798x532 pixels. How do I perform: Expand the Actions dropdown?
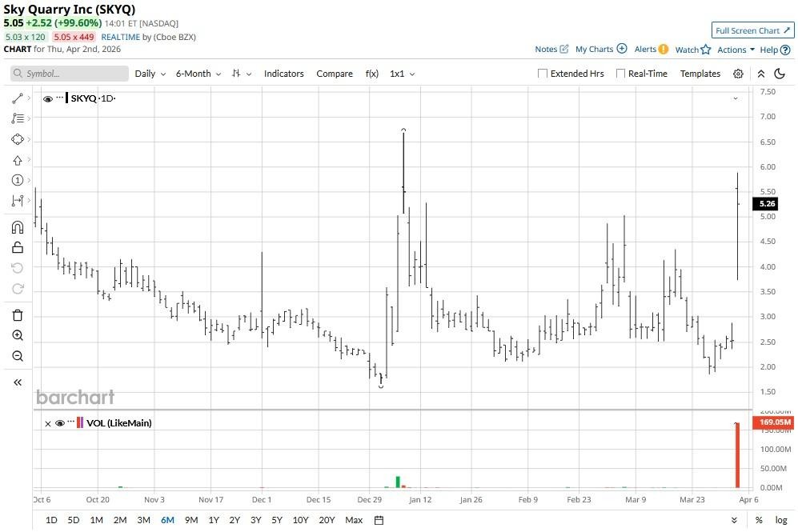[x=736, y=50]
